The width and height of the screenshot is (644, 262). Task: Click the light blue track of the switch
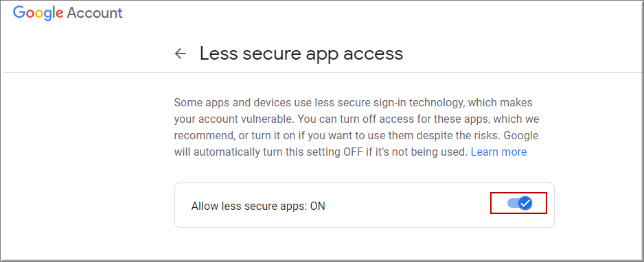pyautogui.click(x=512, y=202)
